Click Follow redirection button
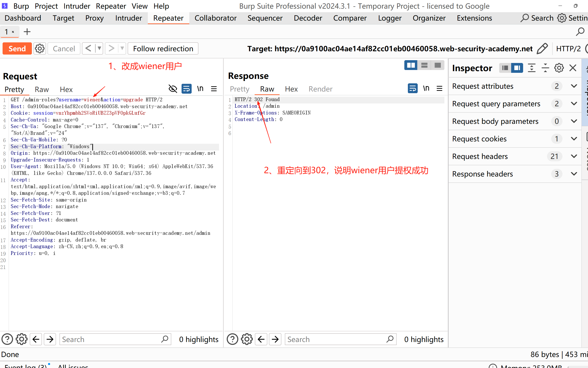 tap(163, 49)
